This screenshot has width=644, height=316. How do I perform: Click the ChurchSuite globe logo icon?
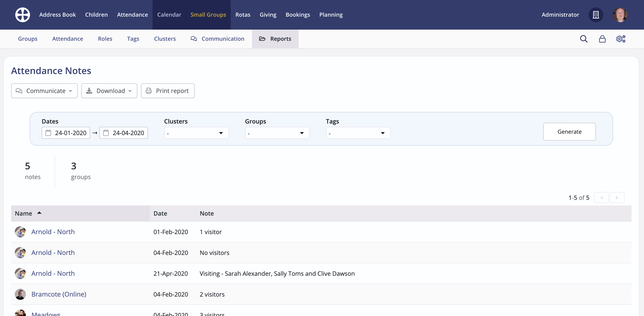(22, 15)
